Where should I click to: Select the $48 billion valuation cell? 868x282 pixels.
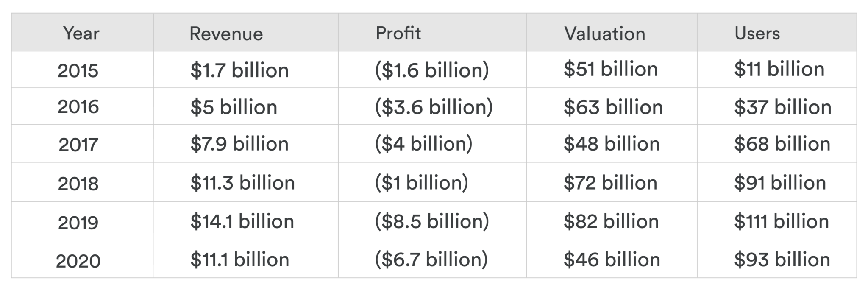tap(612, 144)
